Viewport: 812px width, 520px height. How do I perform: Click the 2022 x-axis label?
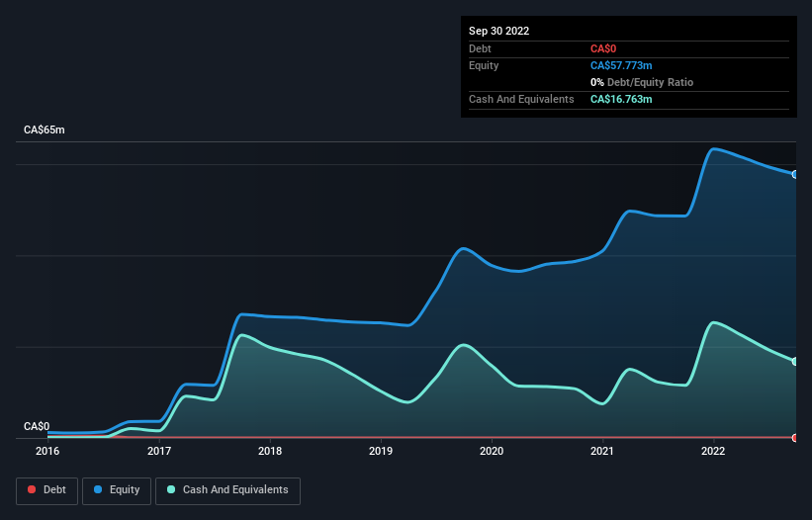(713, 451)
